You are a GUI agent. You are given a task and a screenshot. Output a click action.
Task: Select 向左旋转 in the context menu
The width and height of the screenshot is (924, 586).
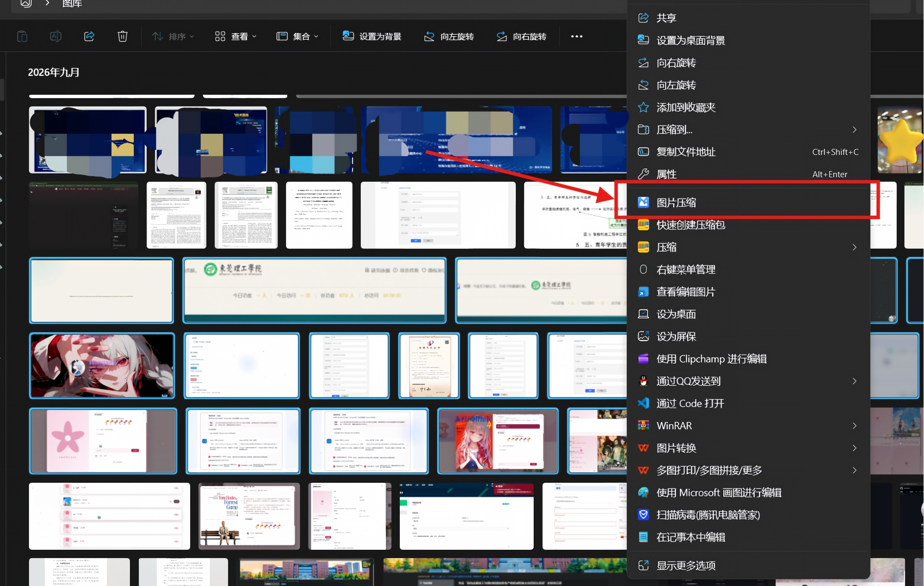pos(748,85)
